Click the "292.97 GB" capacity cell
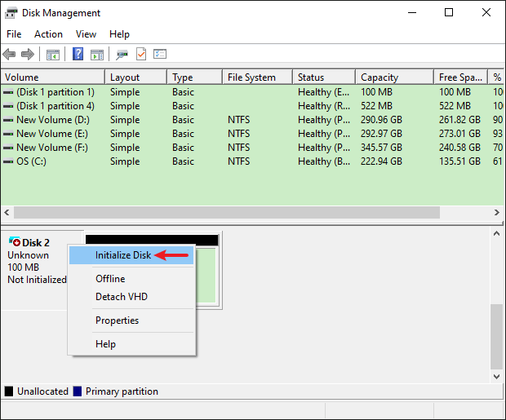 click(381, 134)
